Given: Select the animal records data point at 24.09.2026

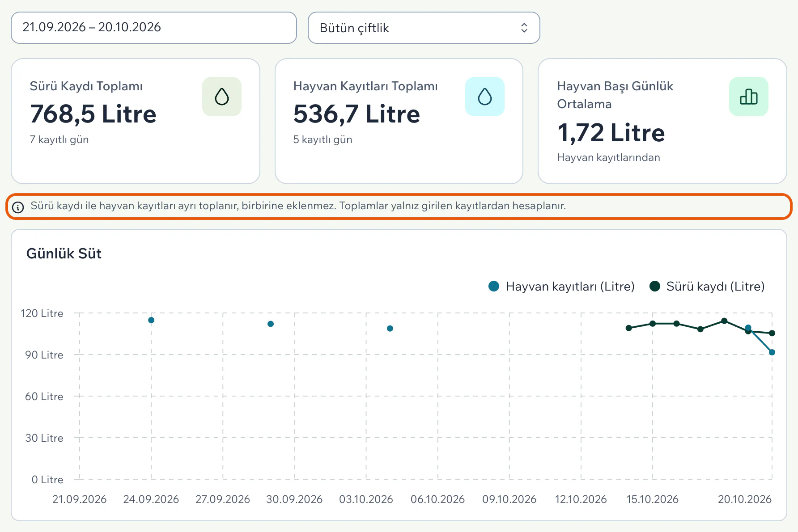Looking at the screenshot, I should click(151, 320).
